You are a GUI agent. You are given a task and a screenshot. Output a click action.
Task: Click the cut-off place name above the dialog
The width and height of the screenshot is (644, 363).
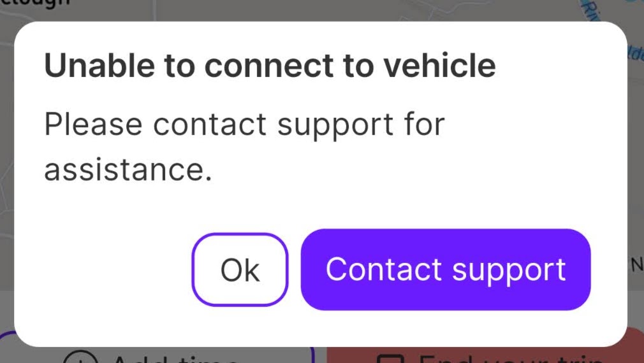point(35,3)
